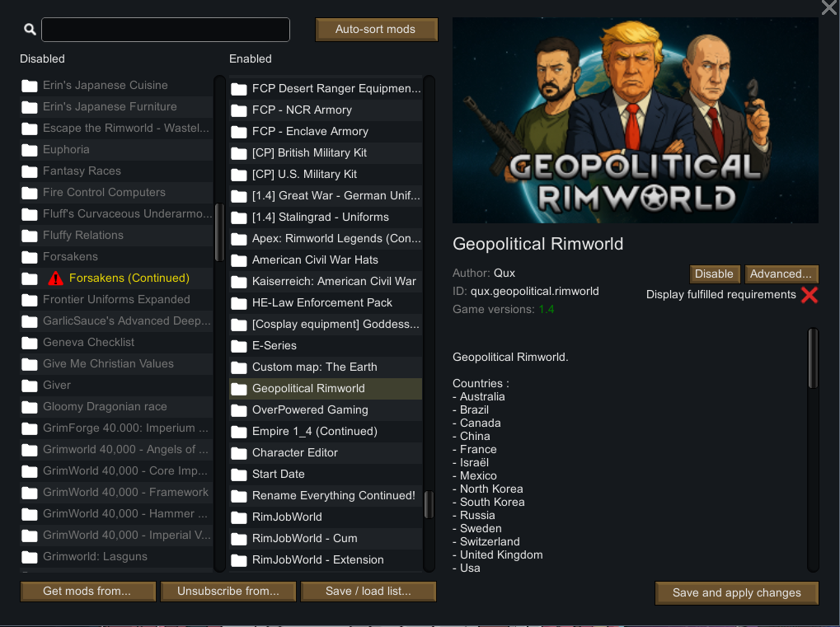This screenshot has width=840, height=627.
Task: Disable the Geopolitical Rimworld mod
Action: 715,274
